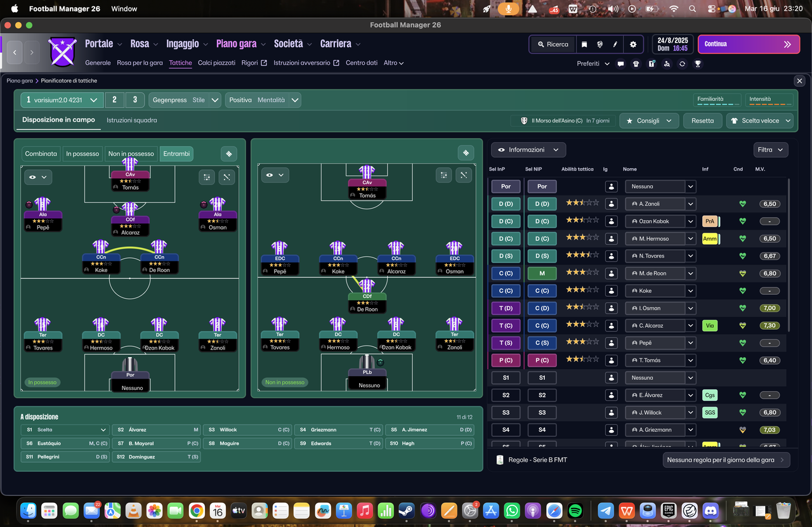Click the diamond icon in the out-of-possession pitch panel

pos(466,153)
